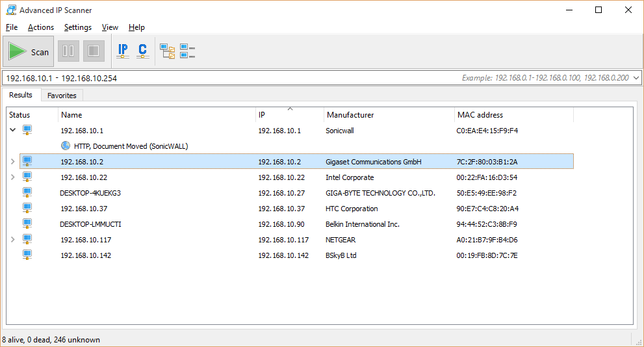Click name 192.168.10.142 in Name column
644x347 pixels.
click(x=86, y=255)
